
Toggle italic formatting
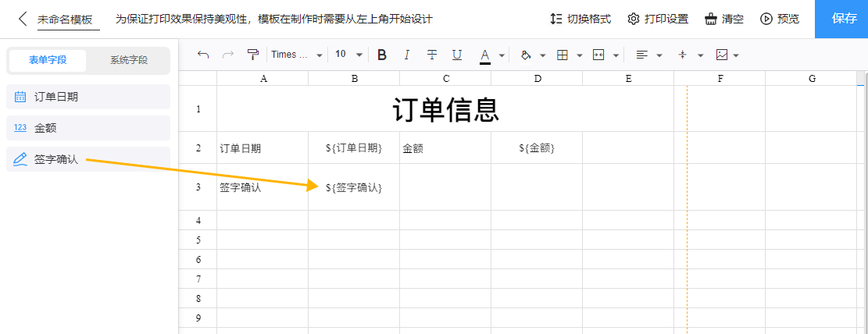407,55
